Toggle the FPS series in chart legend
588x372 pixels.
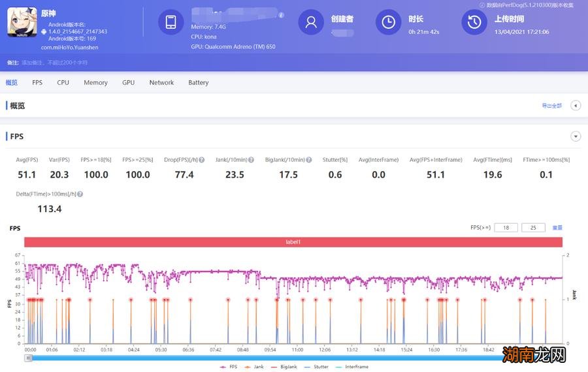coord(227,367)
